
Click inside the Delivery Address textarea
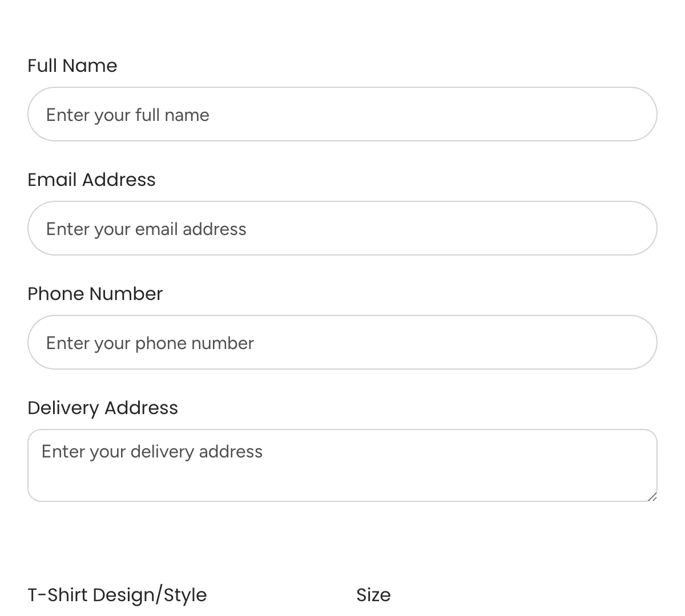(x=342, y=465)
